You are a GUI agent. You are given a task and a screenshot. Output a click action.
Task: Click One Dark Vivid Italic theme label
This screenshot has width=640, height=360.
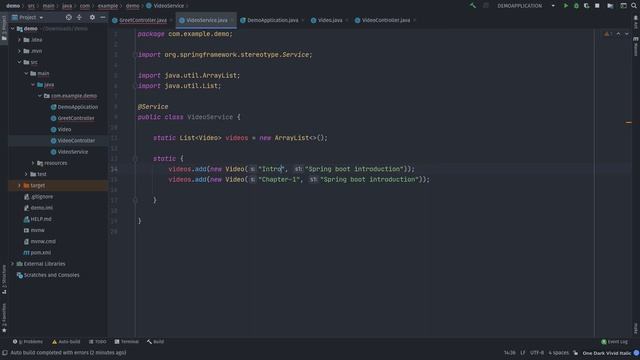tap(607, 353)
